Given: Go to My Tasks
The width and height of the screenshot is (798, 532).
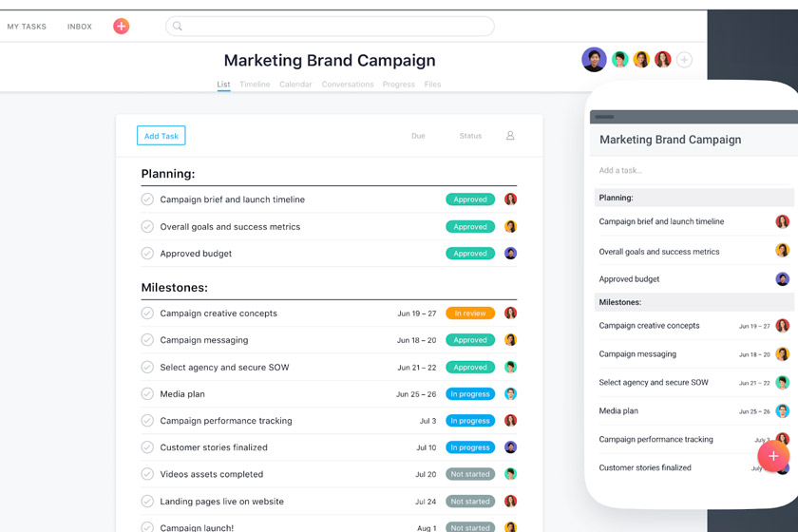Looking at the screenshot, I should coord(27,27).
